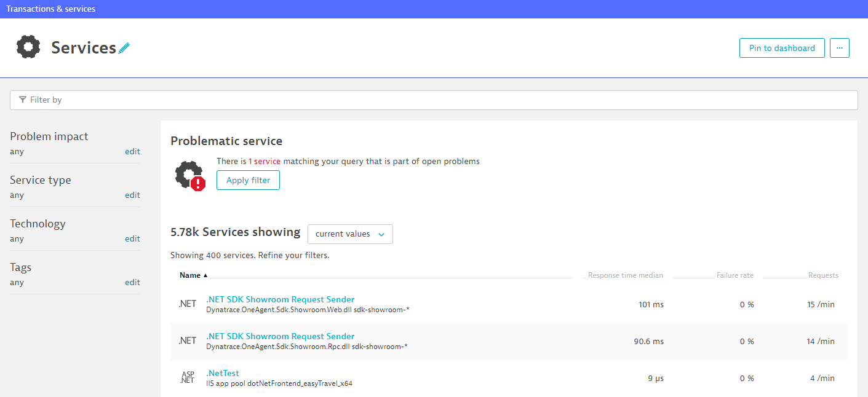Open the .NetTest service link

pyautogui.click(x=223, y=373)
